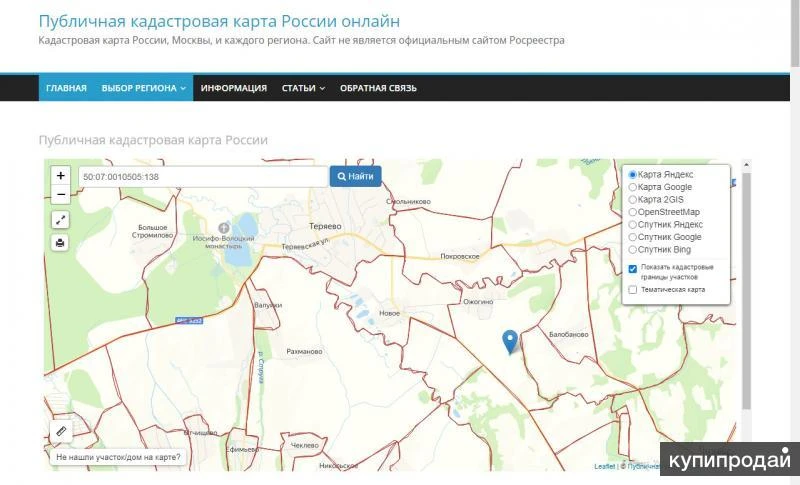Zoom out the map with minus button
This screenshot has width=800, height=485.
61,195
